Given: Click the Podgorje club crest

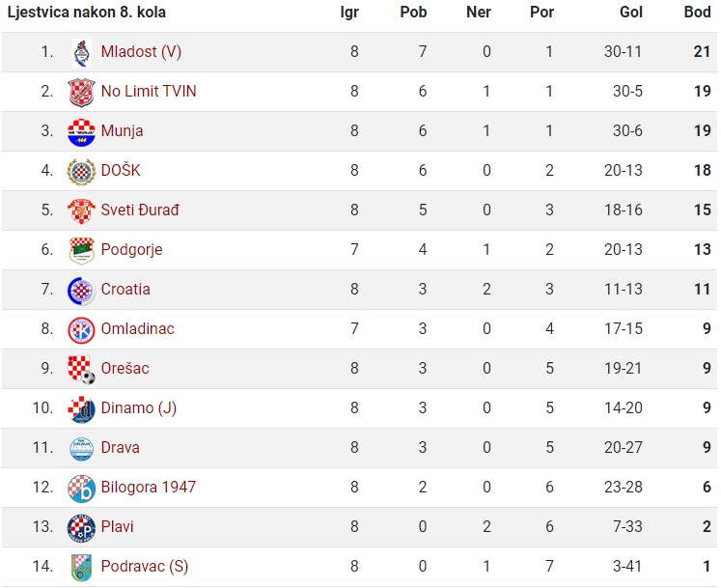Looking at the screenshot, I should point(81,251).
